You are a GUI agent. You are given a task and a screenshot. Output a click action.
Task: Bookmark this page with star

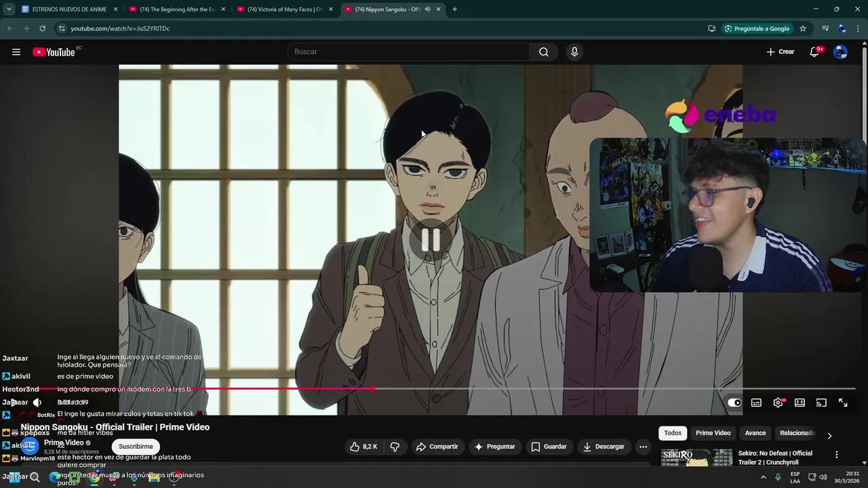803,28
